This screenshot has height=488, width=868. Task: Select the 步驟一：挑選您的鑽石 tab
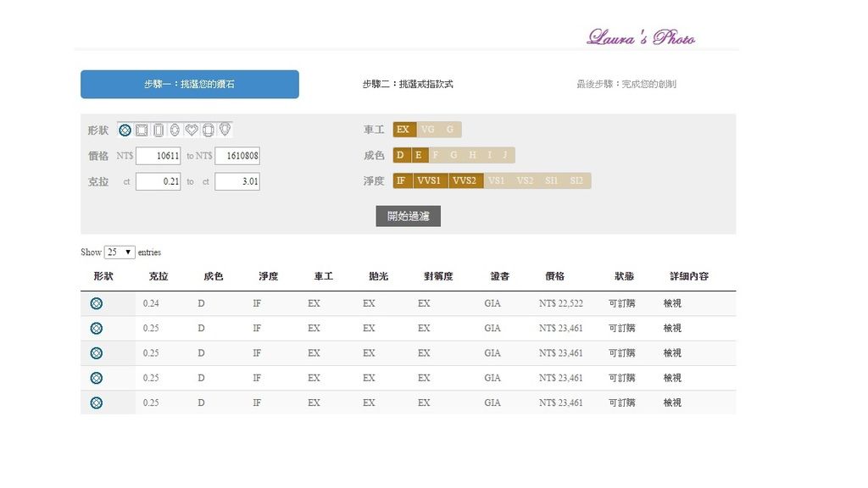[x=188, y=84]
